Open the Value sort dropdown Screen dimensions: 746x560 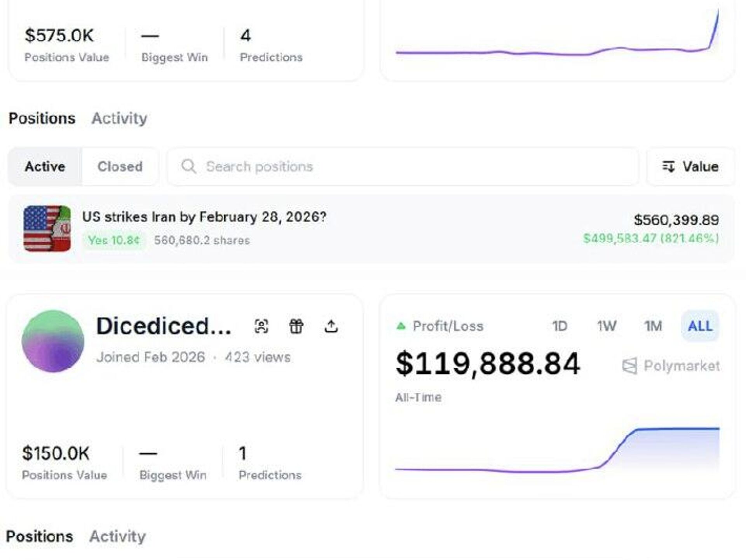(691, 167)
